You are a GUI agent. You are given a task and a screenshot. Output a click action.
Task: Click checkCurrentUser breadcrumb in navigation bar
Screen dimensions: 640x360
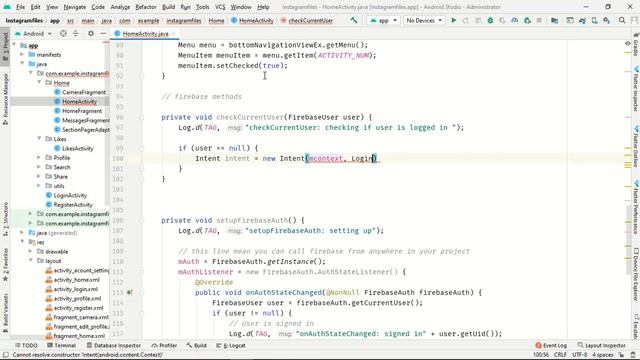pyautogui.click(x=310, y=20)
